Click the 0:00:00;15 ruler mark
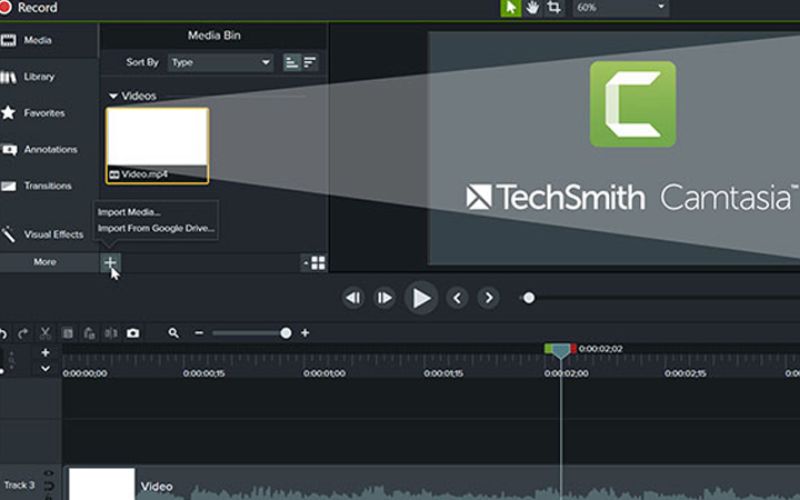 coord(204,373)
